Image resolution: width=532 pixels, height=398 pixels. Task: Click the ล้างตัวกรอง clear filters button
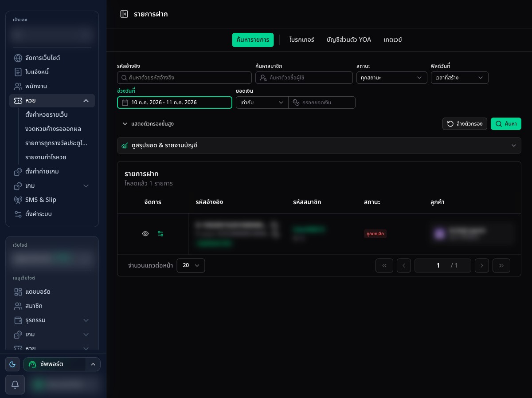pyautogui.click(x=465, y=124)
